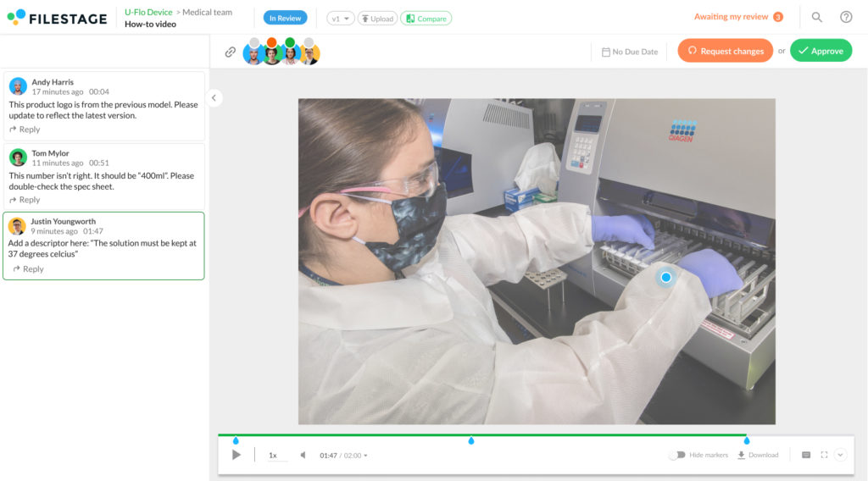Change the 1x playback speed
868x481 pixels.
click(273, 455)
